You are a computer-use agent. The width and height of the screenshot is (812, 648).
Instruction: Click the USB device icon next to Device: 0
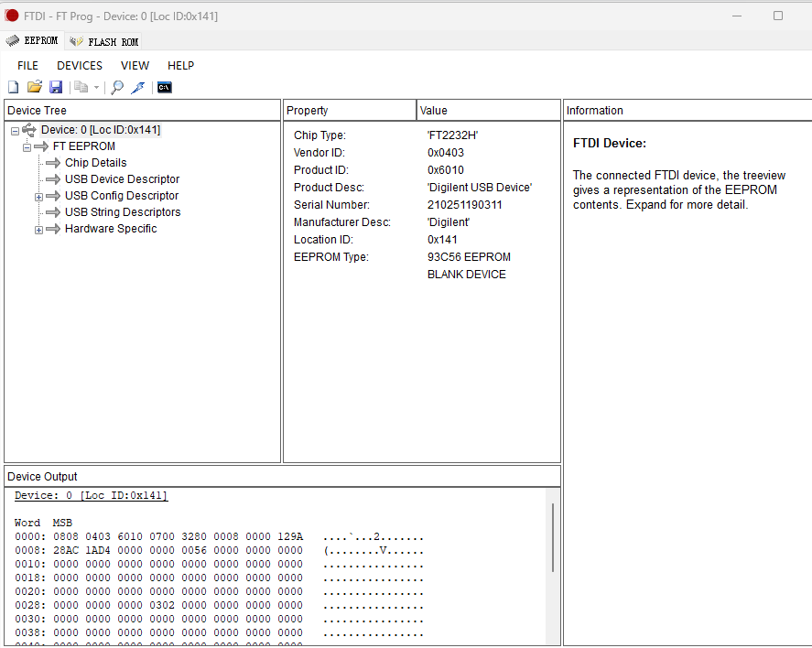pyautogui.click(x=29, y=130)
